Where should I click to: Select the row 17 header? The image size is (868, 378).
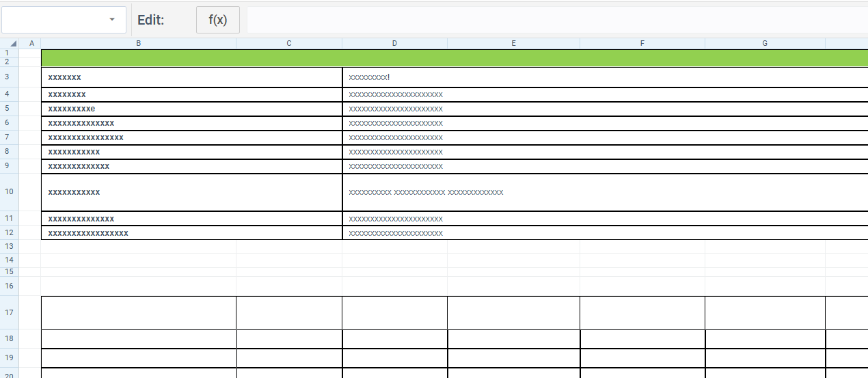(x=9, y=313)
